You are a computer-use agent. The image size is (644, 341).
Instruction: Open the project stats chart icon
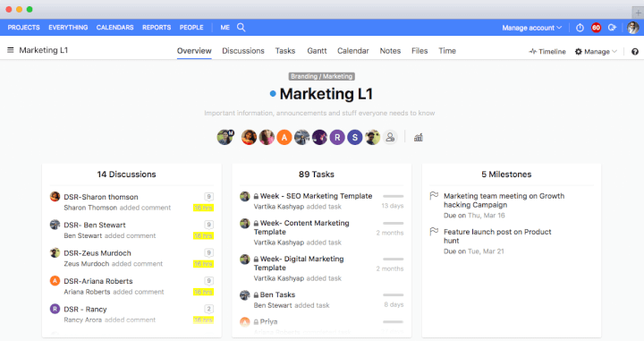coord(418,137)
